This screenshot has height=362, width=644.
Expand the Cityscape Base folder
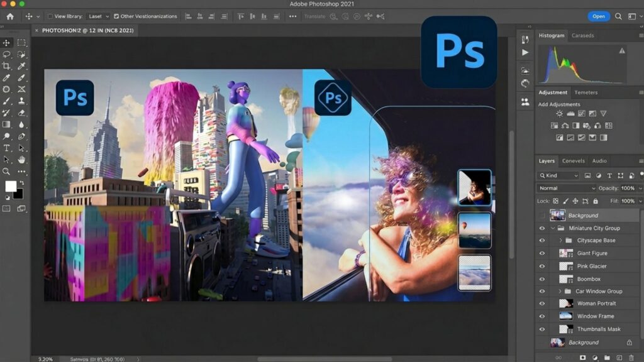click(x=560, y=241)
